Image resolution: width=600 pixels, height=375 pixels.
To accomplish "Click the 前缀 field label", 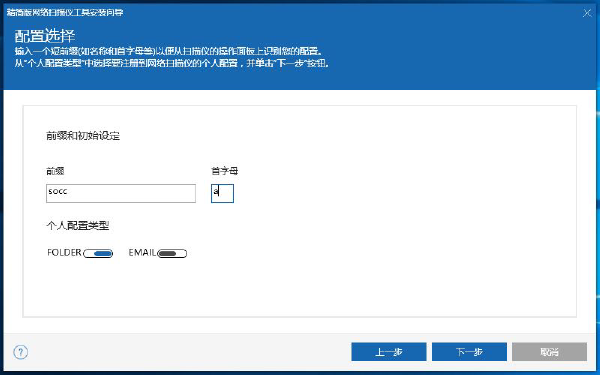I will coord(55,171).
